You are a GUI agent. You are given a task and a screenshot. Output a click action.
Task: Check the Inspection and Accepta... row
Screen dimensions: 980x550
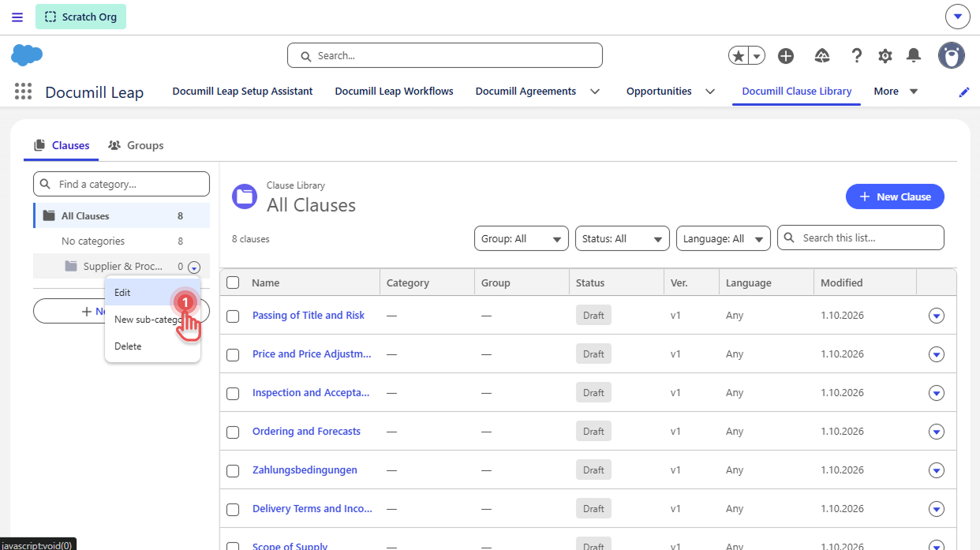tap(233, 393)
